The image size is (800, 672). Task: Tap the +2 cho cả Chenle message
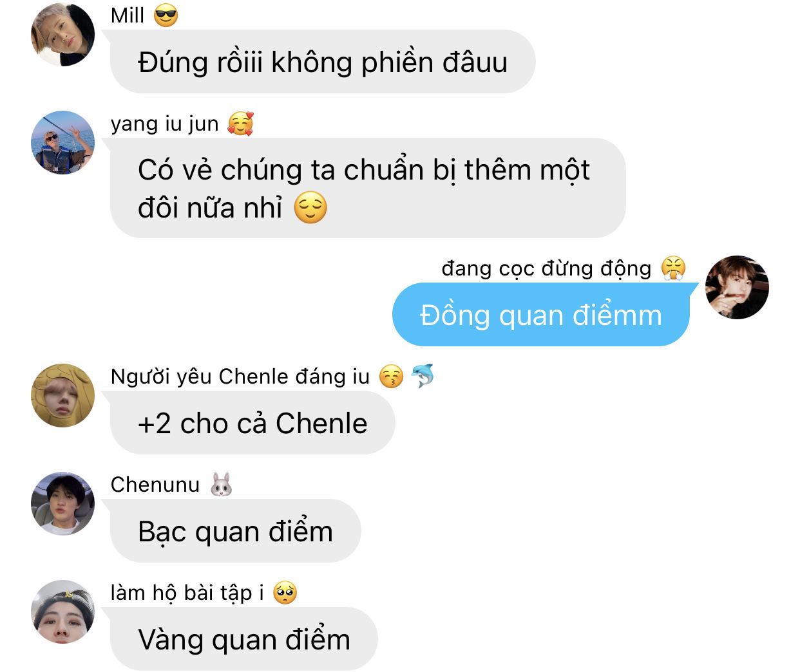pyautogui.click(x=252, y=424)
